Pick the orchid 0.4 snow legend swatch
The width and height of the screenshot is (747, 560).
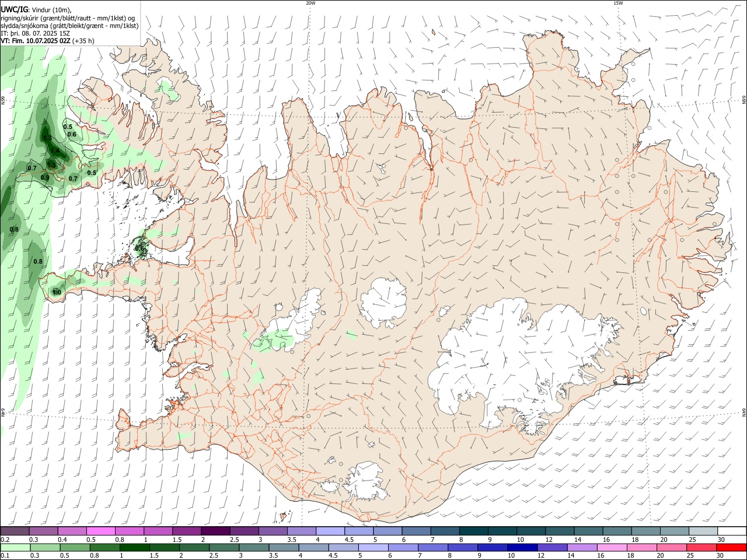pos(72,531)
